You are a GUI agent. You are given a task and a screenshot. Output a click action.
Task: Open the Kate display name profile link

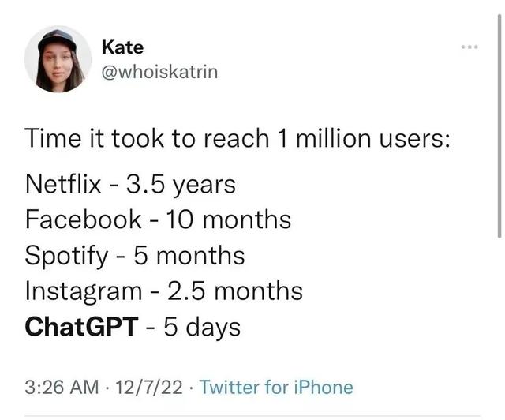pos(122,47)
